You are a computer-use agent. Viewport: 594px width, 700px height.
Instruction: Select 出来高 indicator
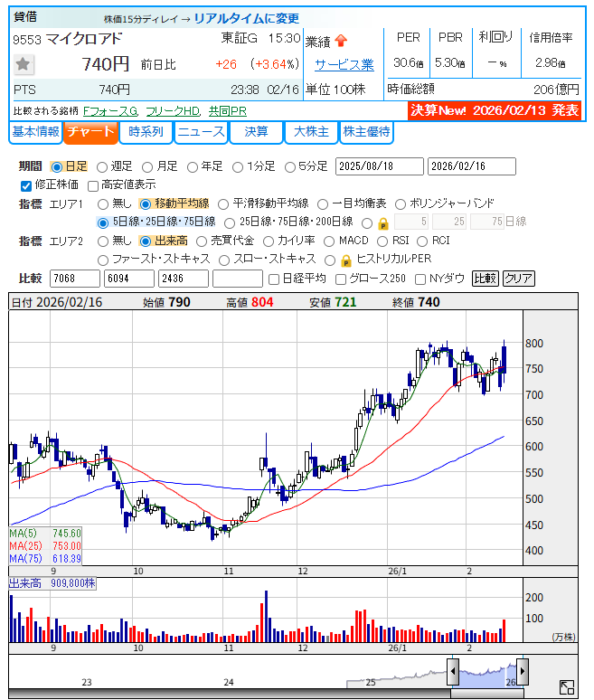pyautogui.click(x=145, y=241)
